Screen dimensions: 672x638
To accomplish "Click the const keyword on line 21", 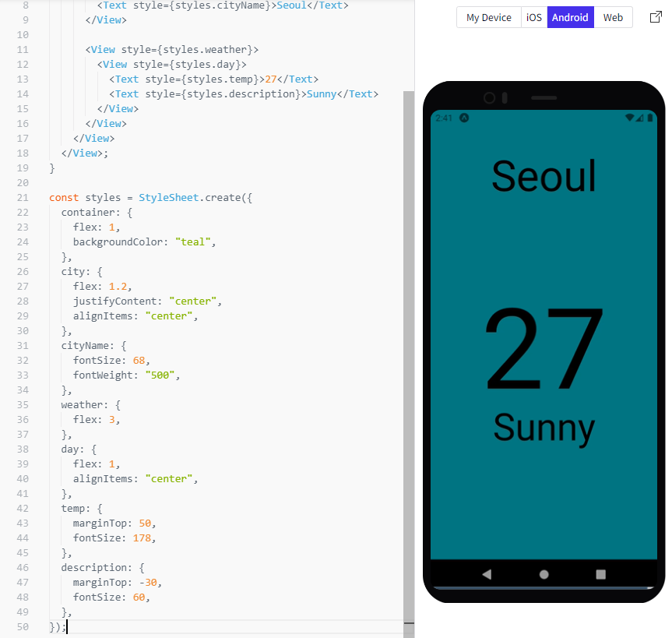I will 64,198.
